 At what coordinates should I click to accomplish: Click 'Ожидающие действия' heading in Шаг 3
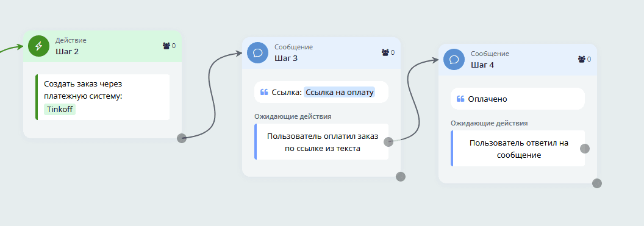click(293, 116)
